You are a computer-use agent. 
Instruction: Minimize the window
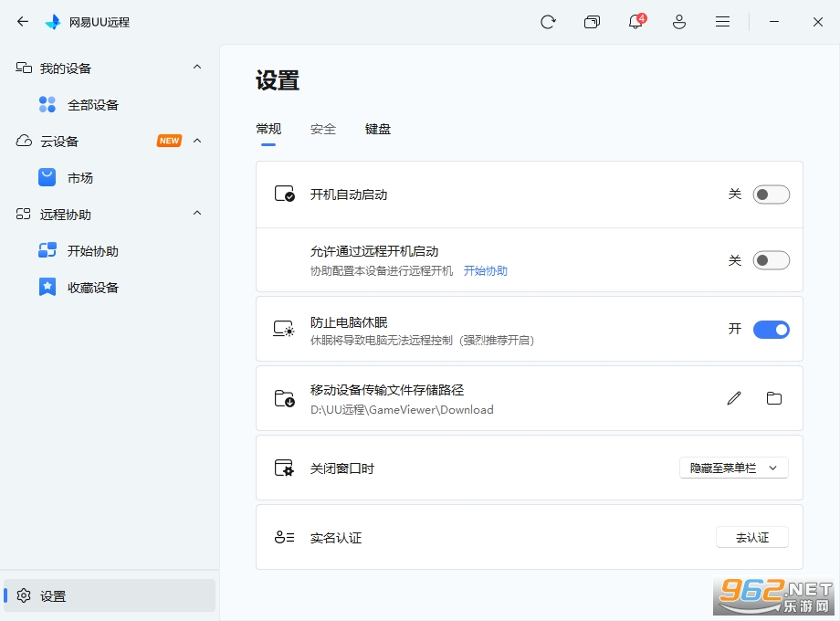click(774, 21)
